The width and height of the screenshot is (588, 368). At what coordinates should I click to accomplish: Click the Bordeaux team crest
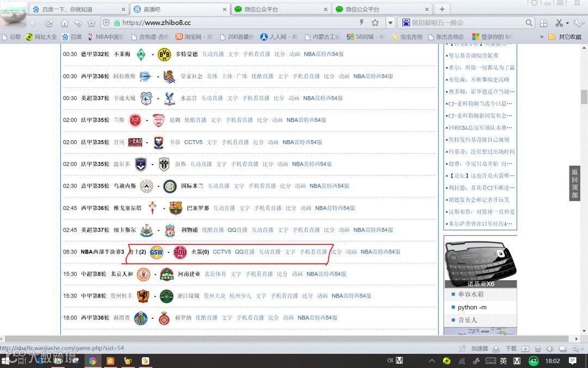[140, 165]
